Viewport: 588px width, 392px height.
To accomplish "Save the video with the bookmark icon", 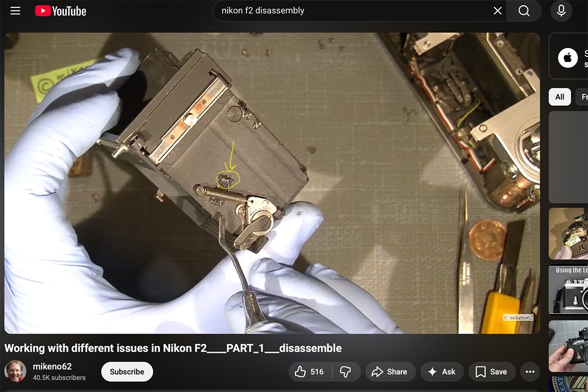I will coord(491,371).
